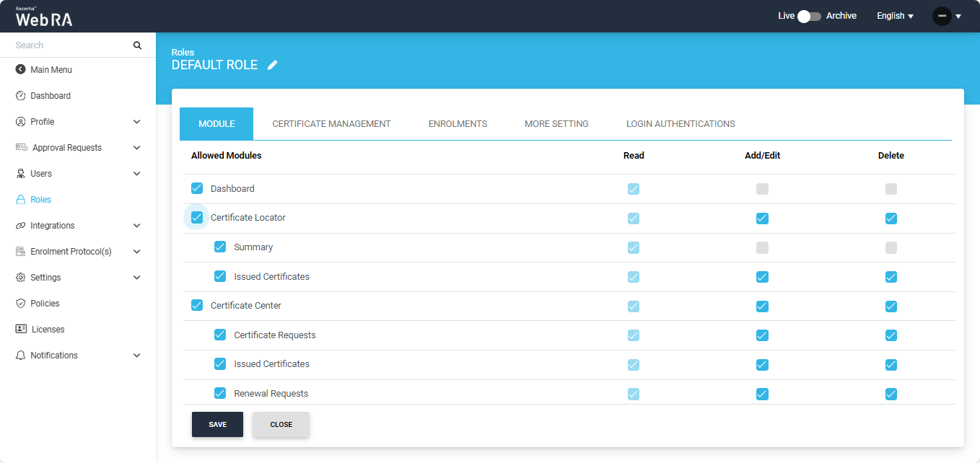Click the Save button
The height and width of the screenshot is (463, 980).
click(x=217, y=425)
